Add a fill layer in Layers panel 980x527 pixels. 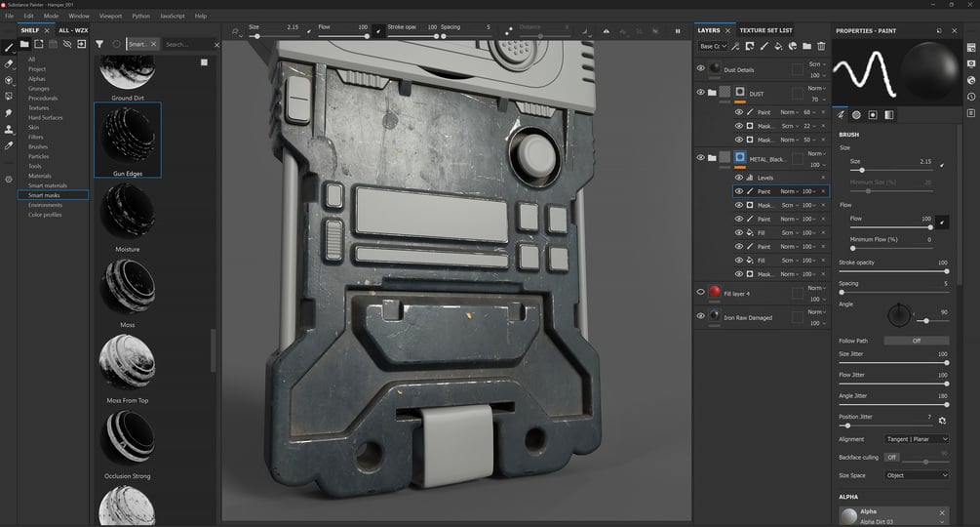pos(778,46)
